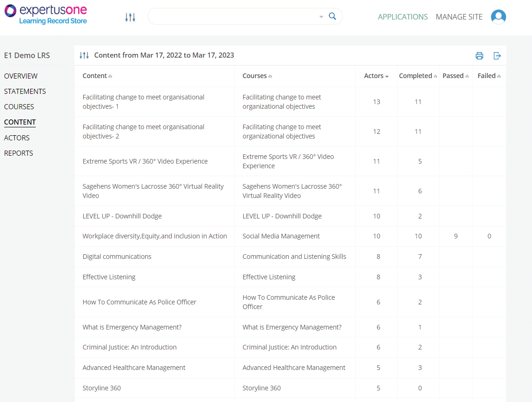Open the MANAGE SITE menu
Screen dimensions: 532x402
click(459, 17)
